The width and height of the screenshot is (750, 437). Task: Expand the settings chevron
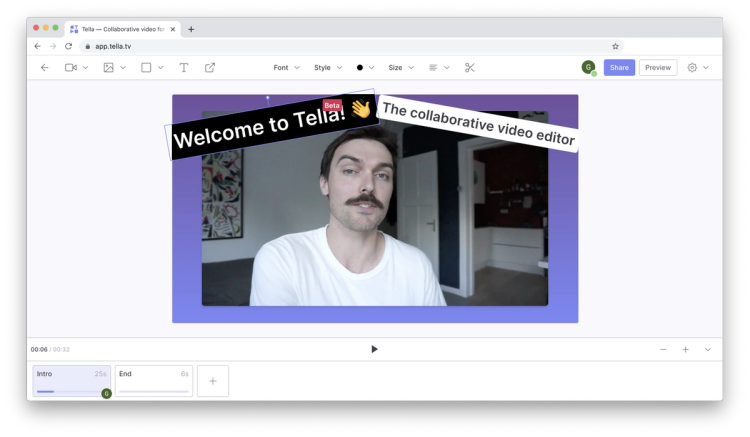706,68
